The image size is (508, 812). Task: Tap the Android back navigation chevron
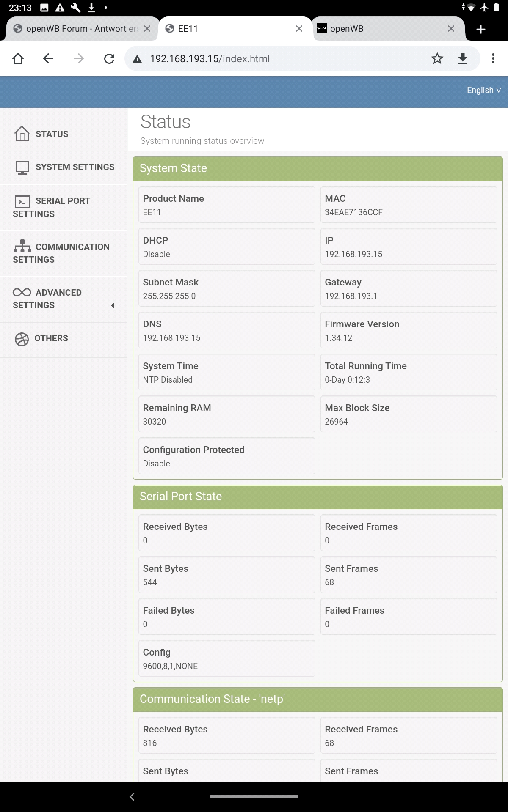tap(132, 797)
